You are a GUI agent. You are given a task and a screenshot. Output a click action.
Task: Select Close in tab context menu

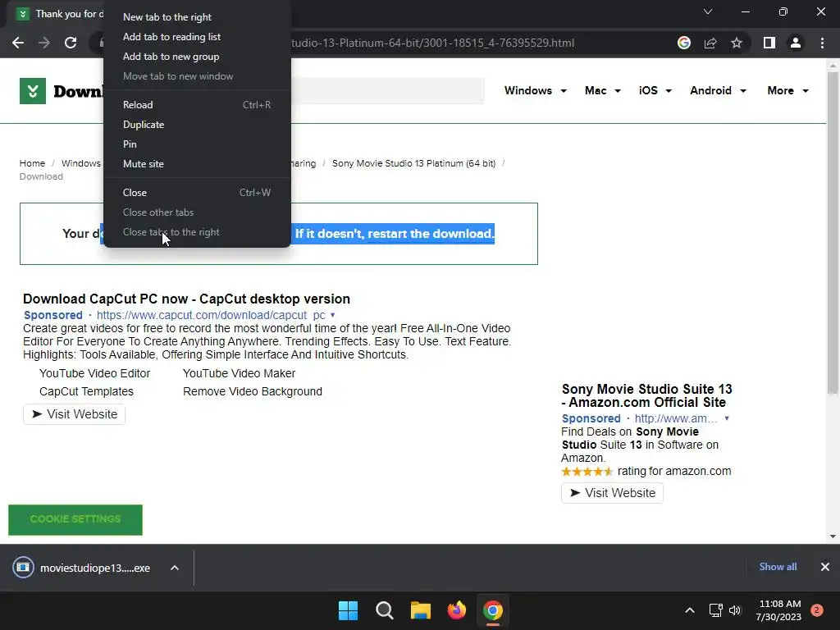pos(197,193)
